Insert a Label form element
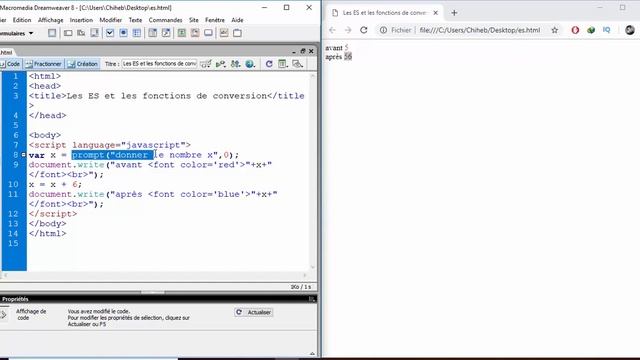The height and width of the screenshot is (360, 640). coord(224,33)
